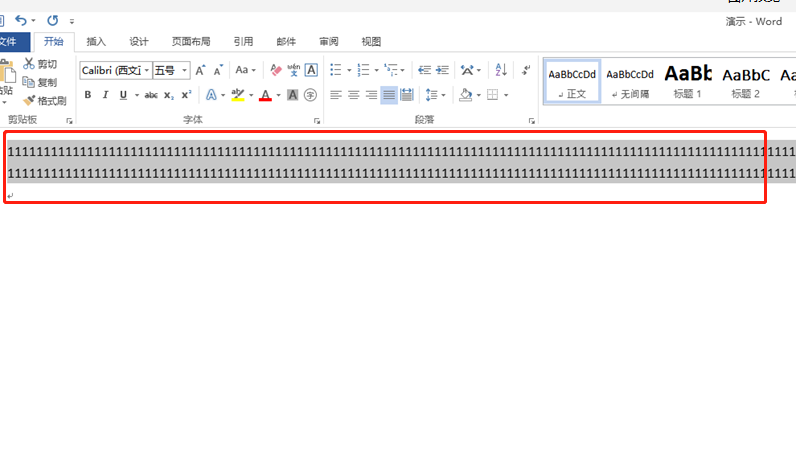The height and width of the screenshot is (449, 796).
Task: Click the Asian layout icon
Action: tap(467, 70)
